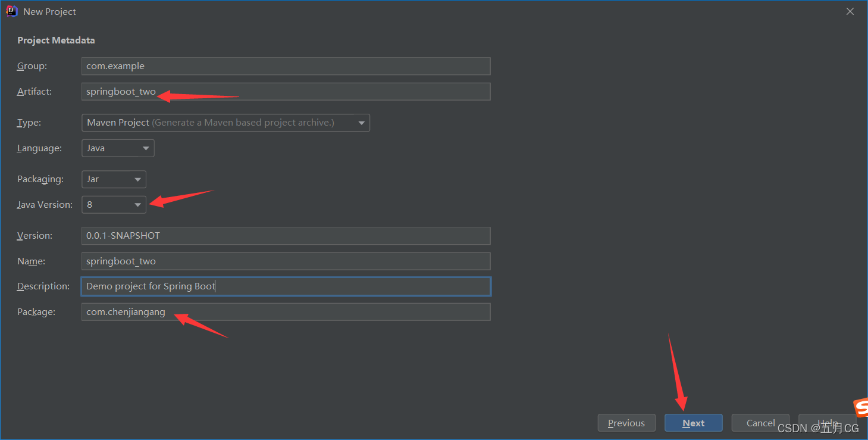This screenshot has width=868, height=440.
Task: Open the Type dropdown Maven Project
Action: tap(225, 123)
